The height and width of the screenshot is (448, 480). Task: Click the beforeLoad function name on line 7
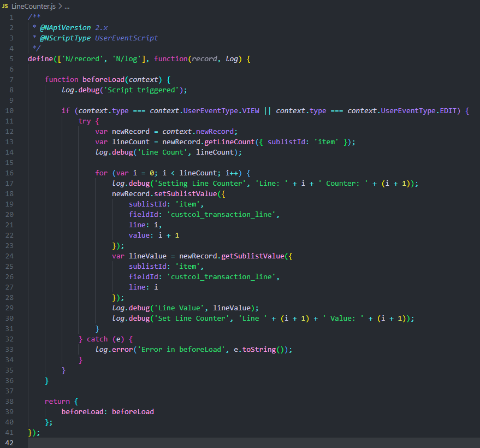click(x=103, y=80)
